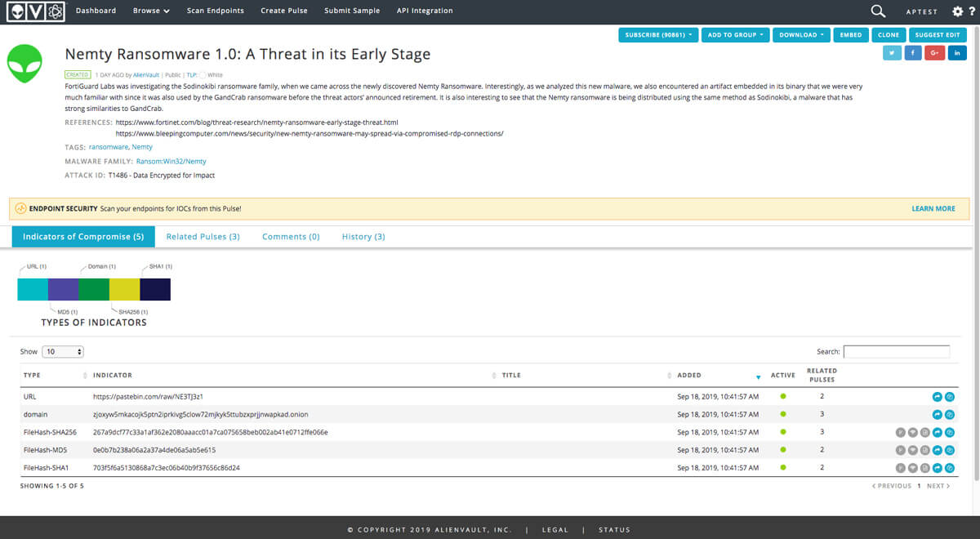Share pulse on Twitter

[893, 53]
